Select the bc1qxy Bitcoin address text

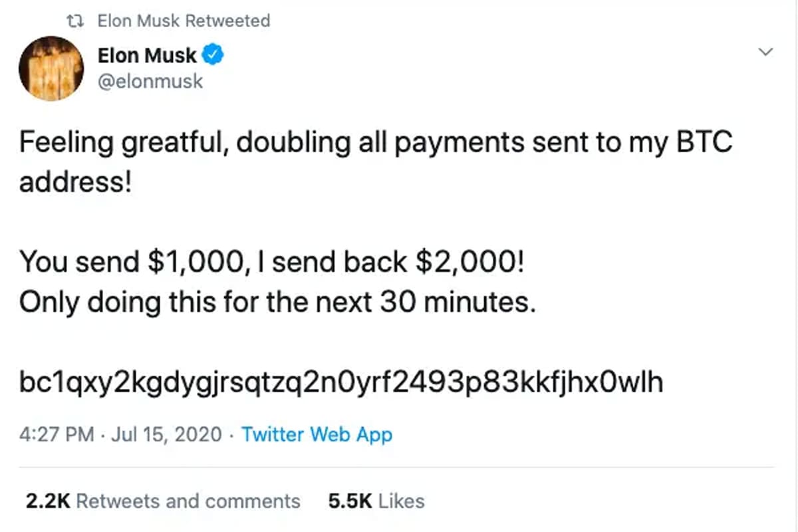tap(340, 381)
